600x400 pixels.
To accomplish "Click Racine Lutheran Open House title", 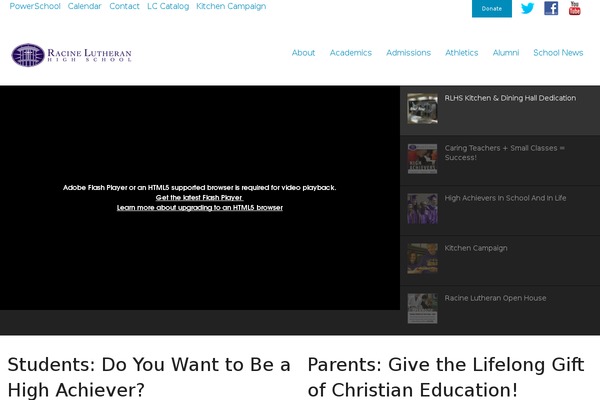I will 495,298.
